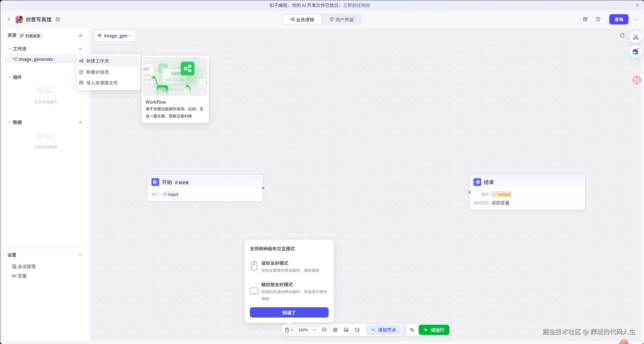Viewport: 644px width, 344px height.
Task: Choose 新建工作流 from the menu
Action: [108, 61]
